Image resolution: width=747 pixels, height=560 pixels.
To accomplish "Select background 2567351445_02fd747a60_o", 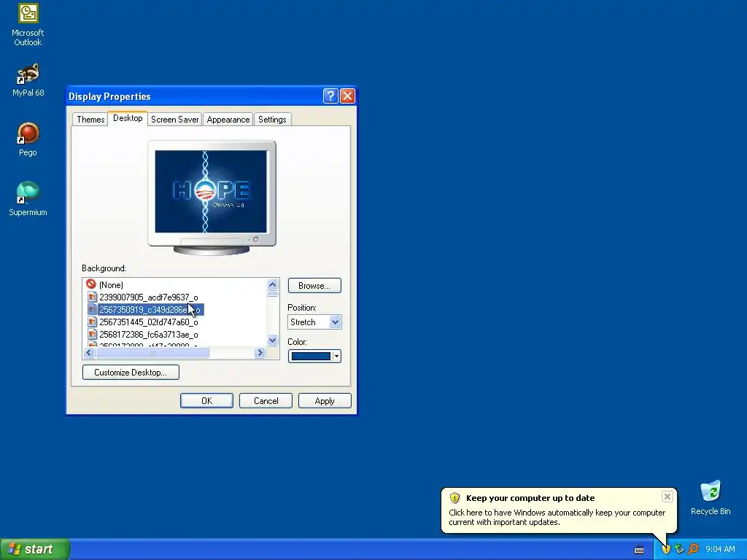I will coord(149,322).
